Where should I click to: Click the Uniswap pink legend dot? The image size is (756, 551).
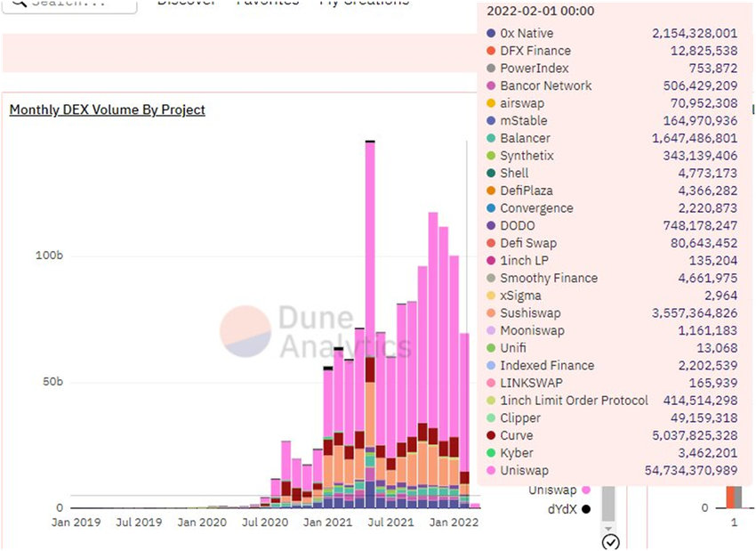pos(586,490)
